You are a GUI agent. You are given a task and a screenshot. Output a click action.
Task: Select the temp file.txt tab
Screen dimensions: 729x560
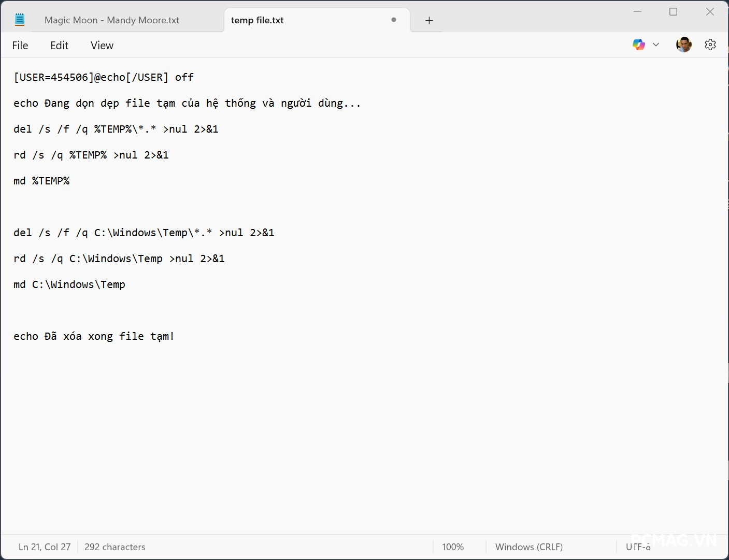click(258, 20)
